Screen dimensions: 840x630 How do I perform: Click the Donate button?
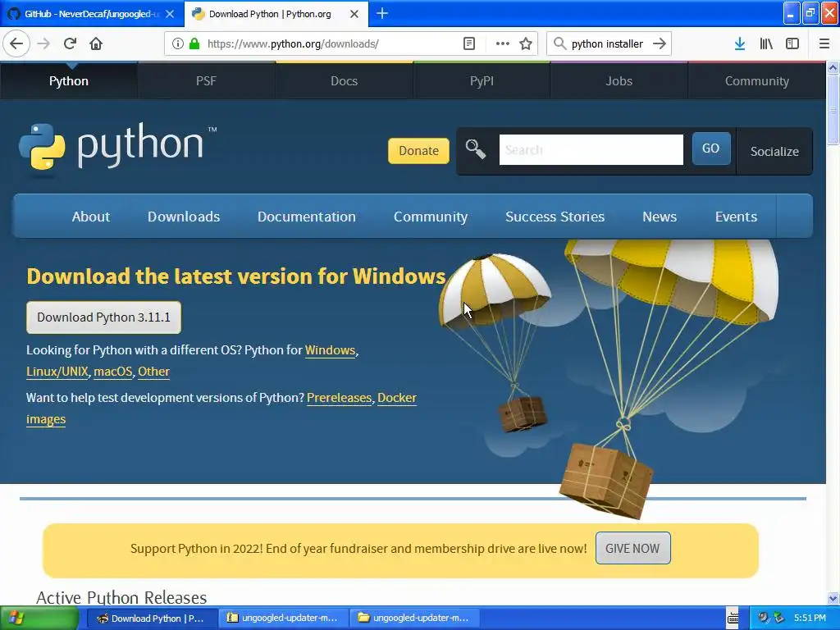(x=418, y=151)
